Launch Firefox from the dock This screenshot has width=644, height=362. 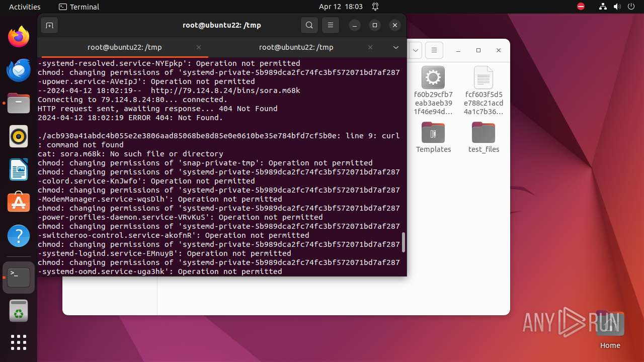(x=19, y=37)
